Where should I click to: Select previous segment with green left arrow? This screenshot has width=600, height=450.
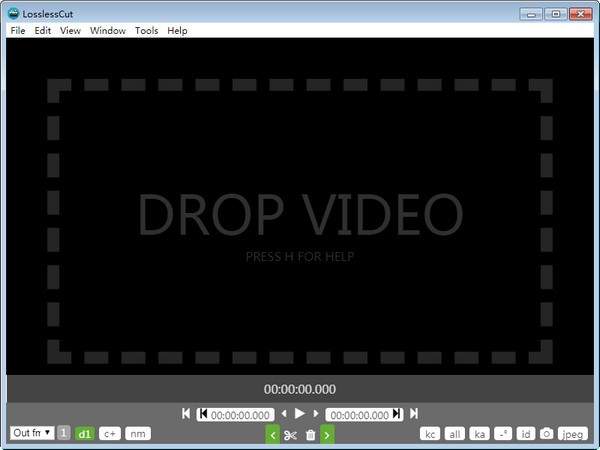(x=272, y=434)
